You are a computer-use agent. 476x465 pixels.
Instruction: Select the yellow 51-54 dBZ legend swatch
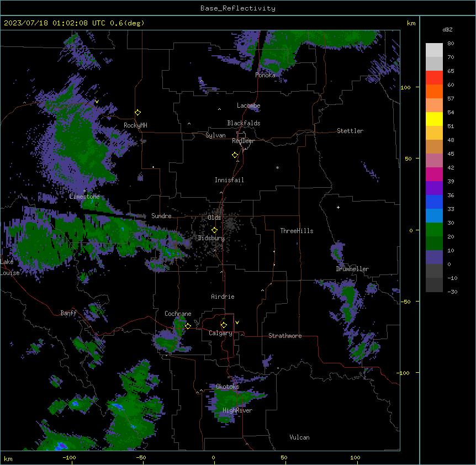(x=434, y=119)
